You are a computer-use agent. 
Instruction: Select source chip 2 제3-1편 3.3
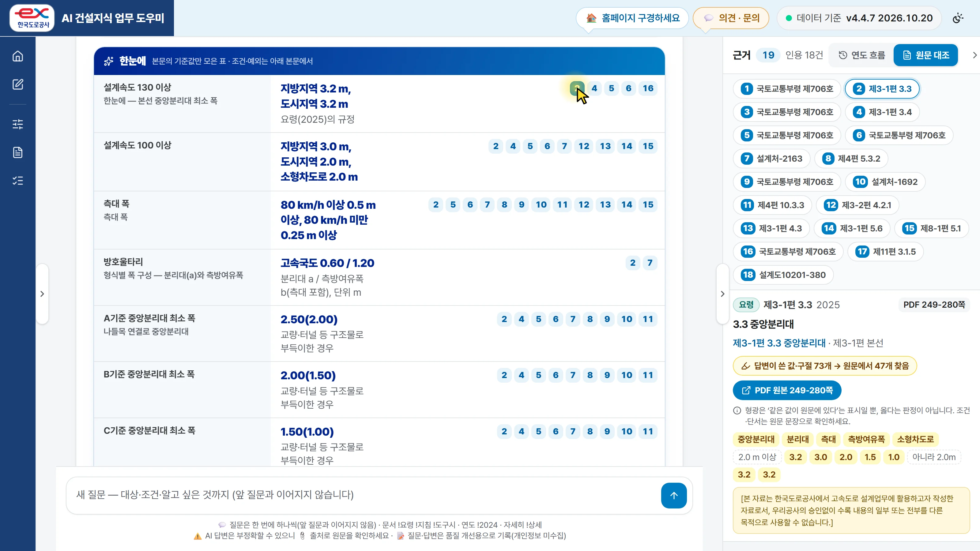(882, 88)
